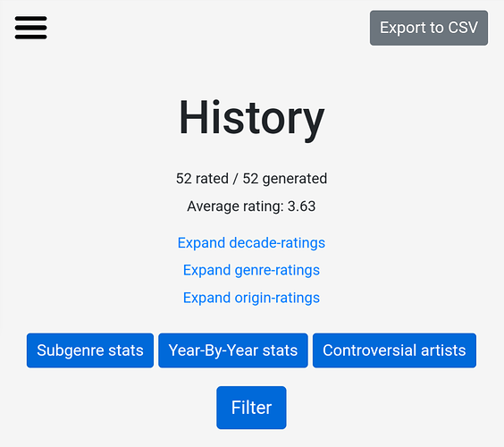Click the Export to CSV button
Screen dimensions: 504x447
(x=429, y=28)
